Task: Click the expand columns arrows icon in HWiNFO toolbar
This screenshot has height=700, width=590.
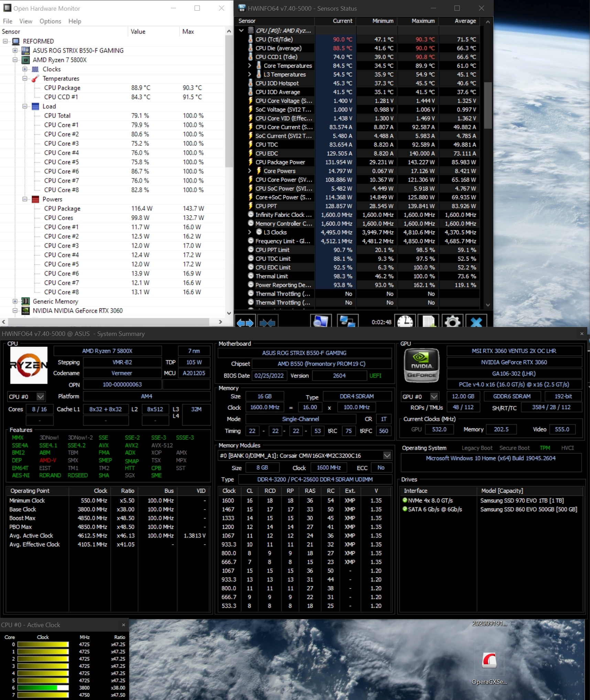Action: [x=245, y=322]
